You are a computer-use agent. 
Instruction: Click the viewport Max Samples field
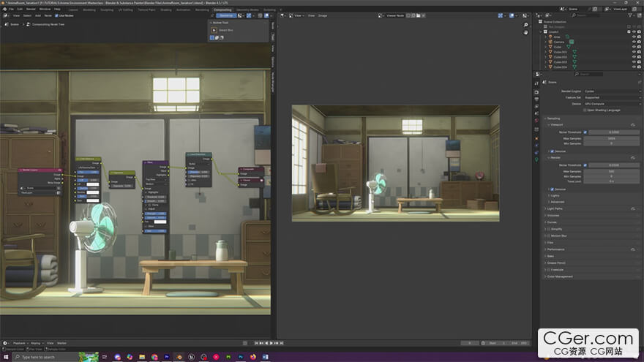point(613,137)
